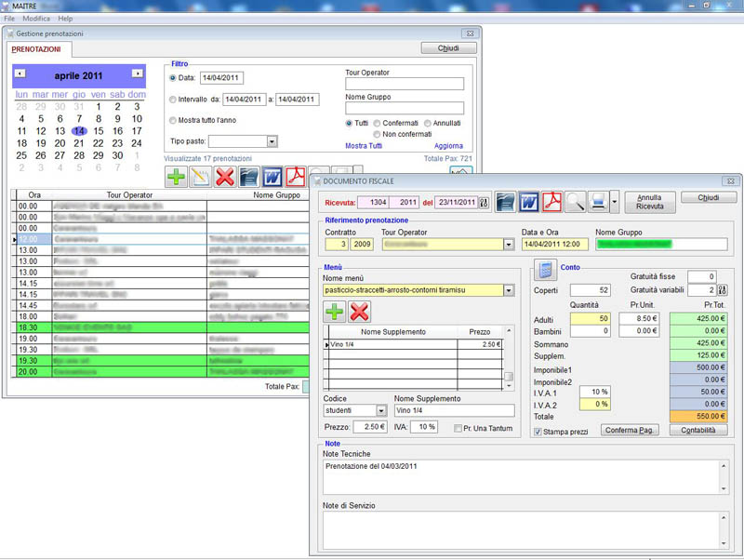Remove the supplement with the red X in Menù
Image resolution: width=744 pixels, height=560 pixels.
coord(359,312)
